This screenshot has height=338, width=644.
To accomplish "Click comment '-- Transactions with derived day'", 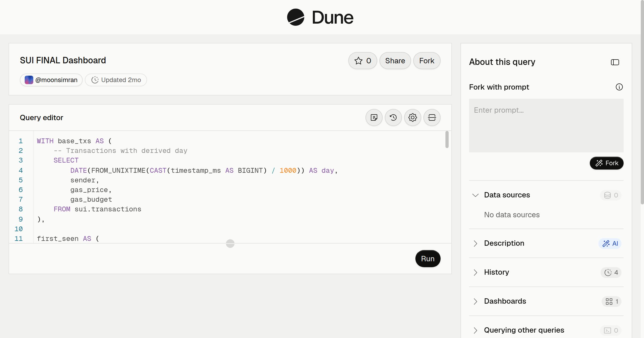I will click(x=120, y=151).
